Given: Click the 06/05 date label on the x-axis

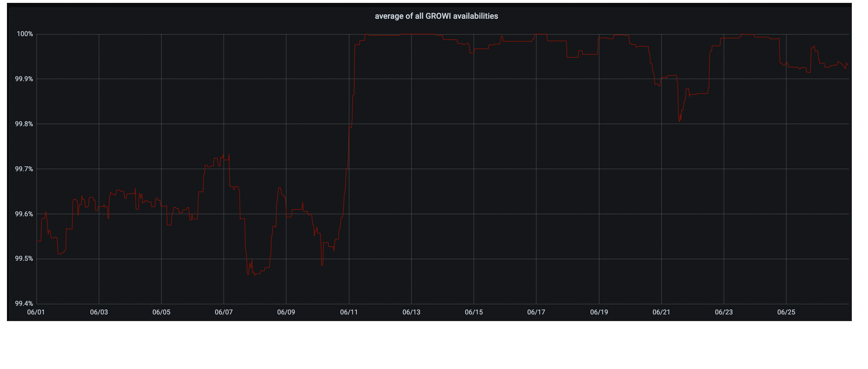Looking at the screenshot, I should click(161, 312).
